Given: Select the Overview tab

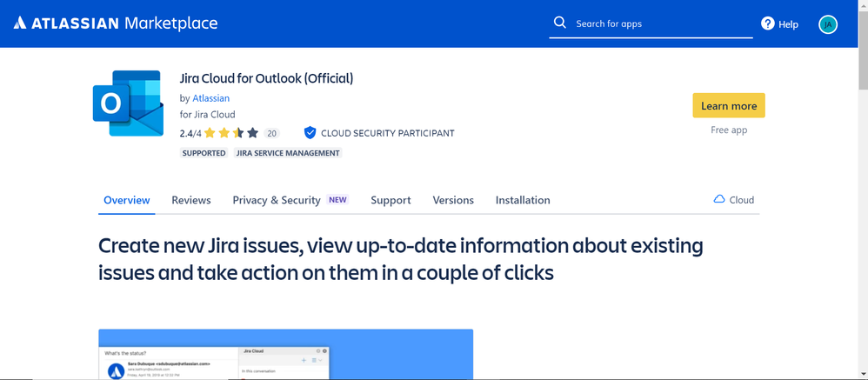Looking at the screenshot, I should click(127, 200).
